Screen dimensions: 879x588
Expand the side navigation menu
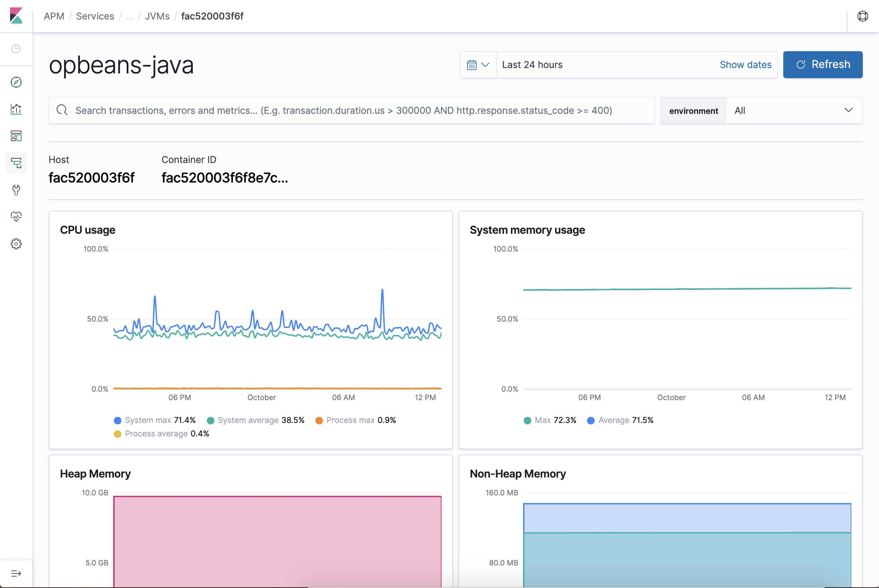pyautogui.click(x=16, y=573)
